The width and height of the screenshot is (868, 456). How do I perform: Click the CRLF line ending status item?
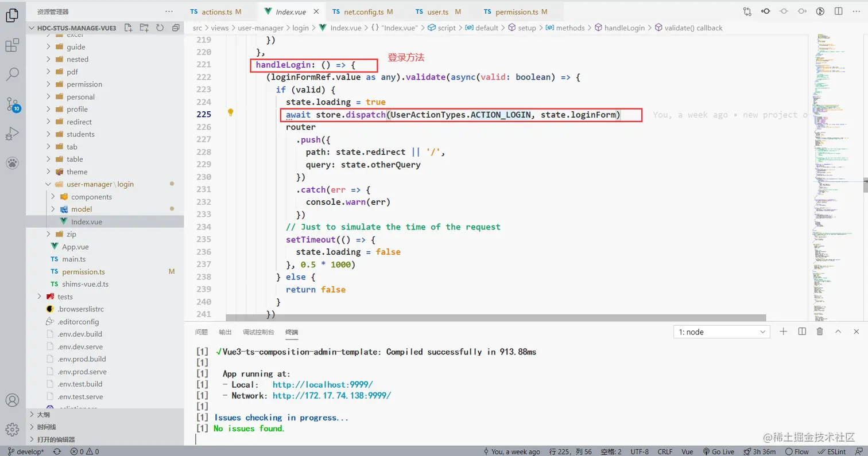tap(665, 451)
